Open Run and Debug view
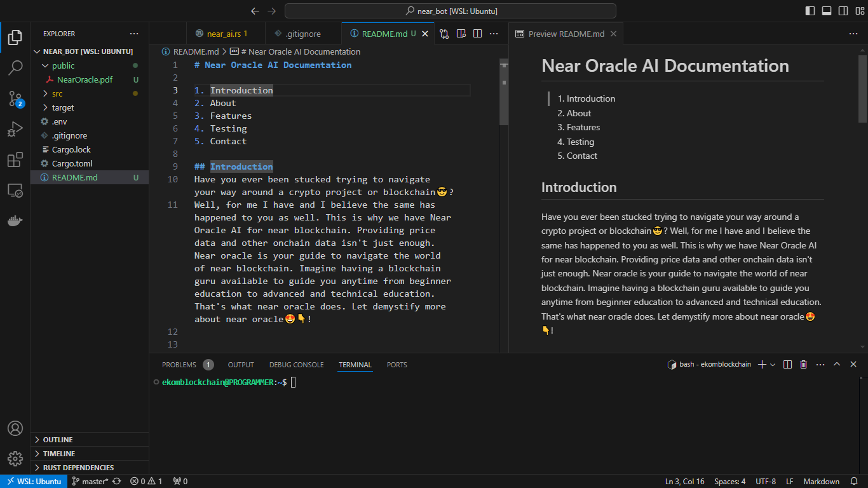The image size is (868, 488). [15, 129]
